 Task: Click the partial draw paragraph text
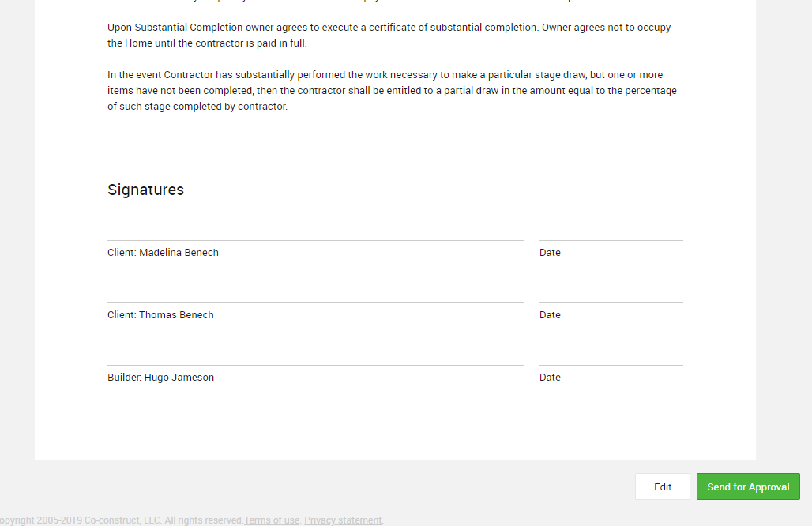click(392, 91)
